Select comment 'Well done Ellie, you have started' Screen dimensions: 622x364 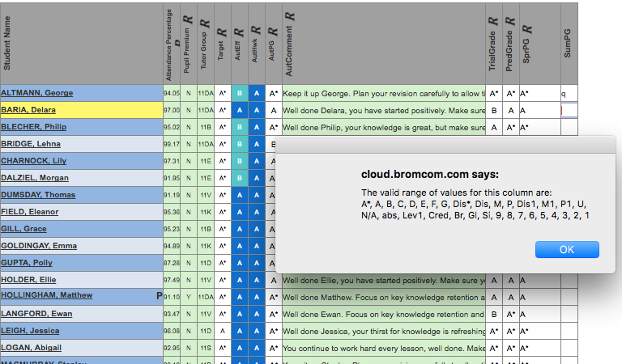[384, 281]
